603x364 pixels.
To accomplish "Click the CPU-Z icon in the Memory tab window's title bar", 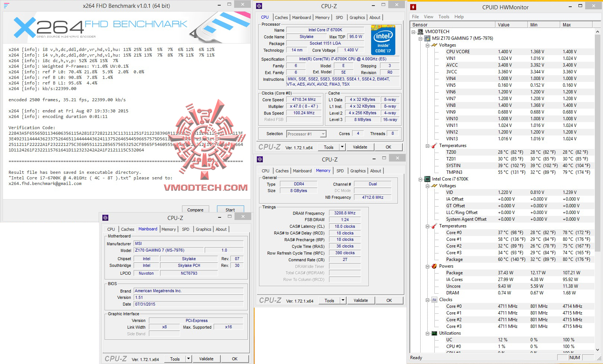I will click(260, 159).
